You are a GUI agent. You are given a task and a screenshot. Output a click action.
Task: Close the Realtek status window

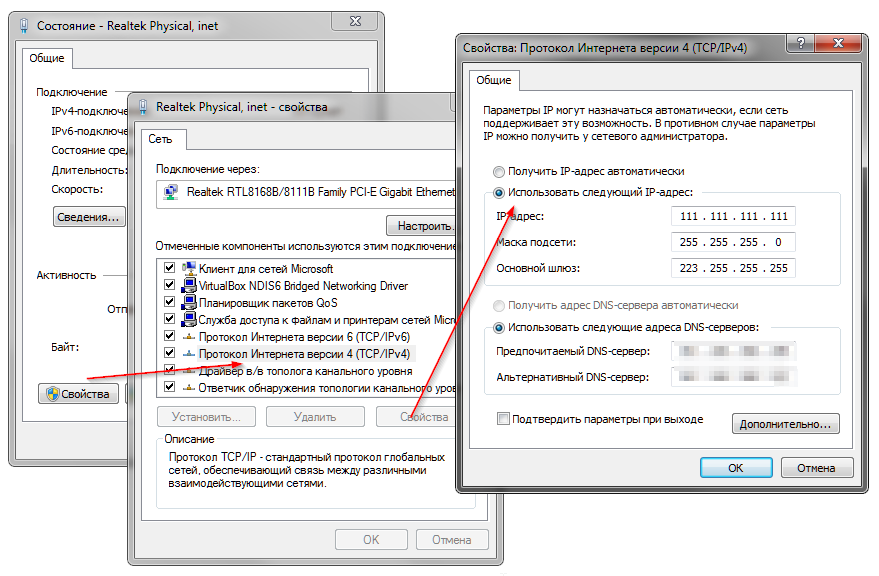[355, 21]
